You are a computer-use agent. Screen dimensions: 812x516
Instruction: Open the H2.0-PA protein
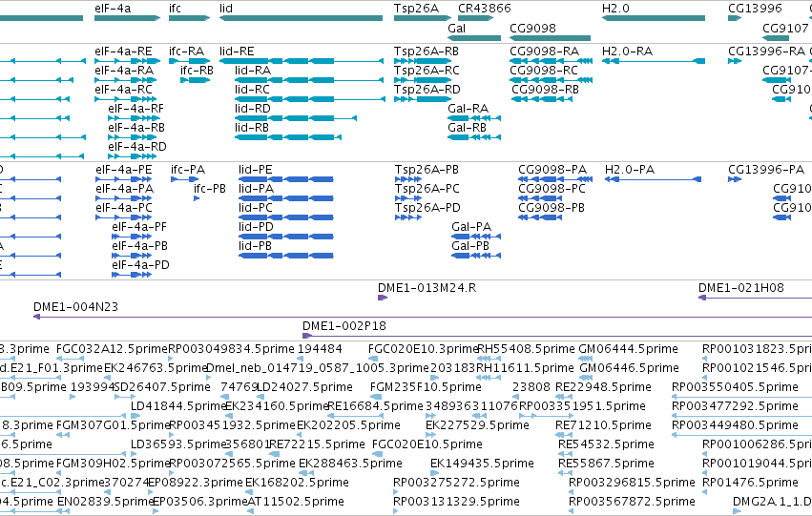630,170
